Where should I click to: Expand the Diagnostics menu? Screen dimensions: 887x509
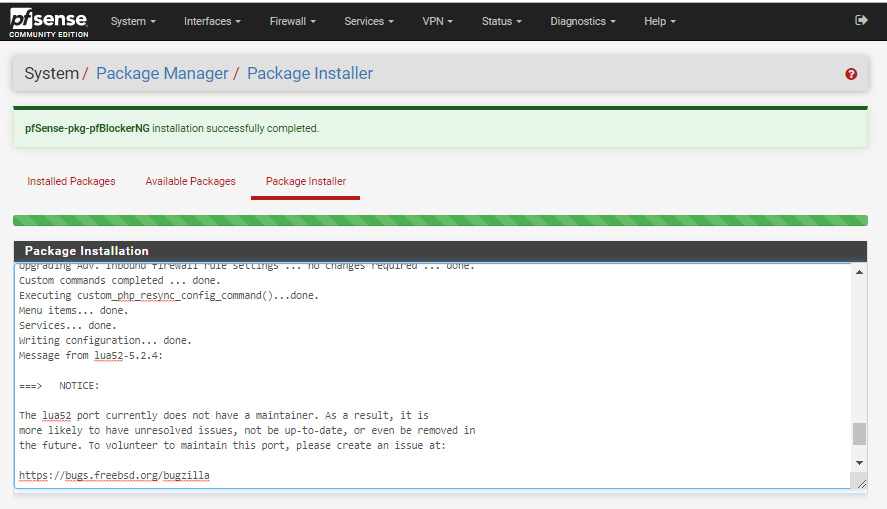(x=583, y=21)
